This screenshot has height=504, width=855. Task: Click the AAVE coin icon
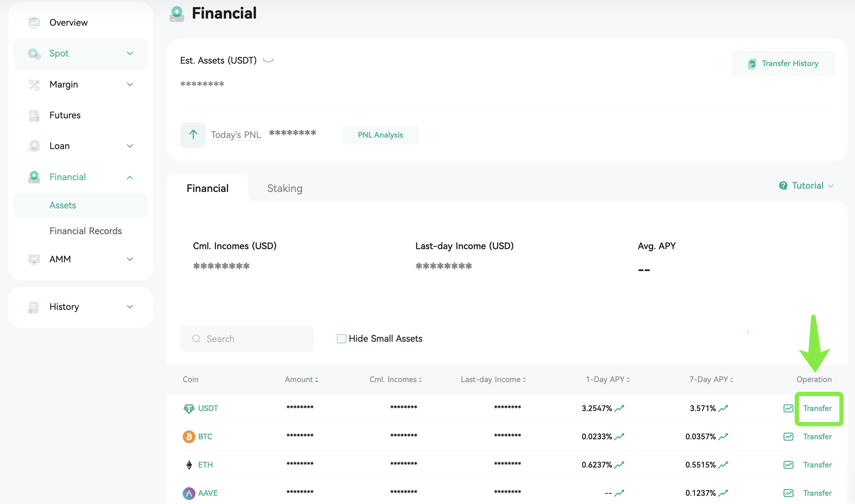coord(189,493)
